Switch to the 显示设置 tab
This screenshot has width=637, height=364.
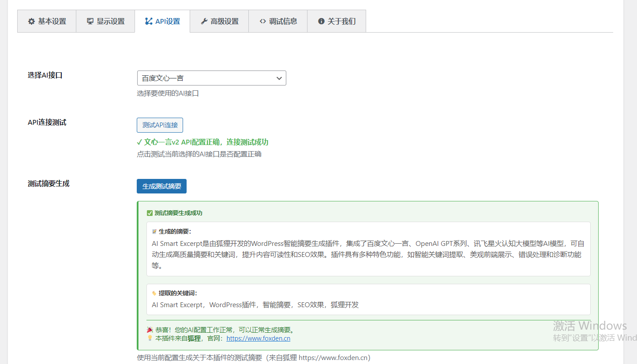105,21
